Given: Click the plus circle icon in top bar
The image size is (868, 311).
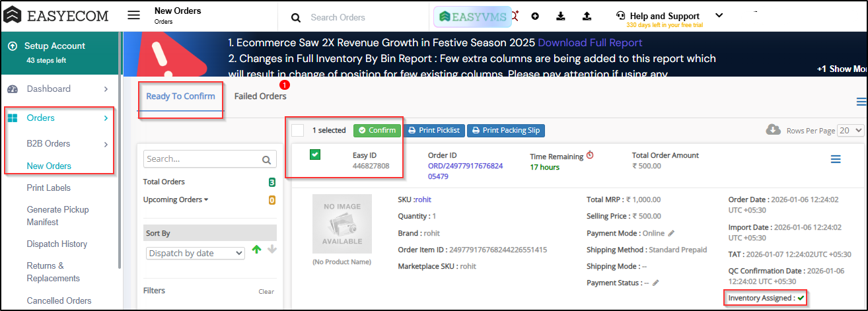Looking at the screenshot, I should pos(535,17).
